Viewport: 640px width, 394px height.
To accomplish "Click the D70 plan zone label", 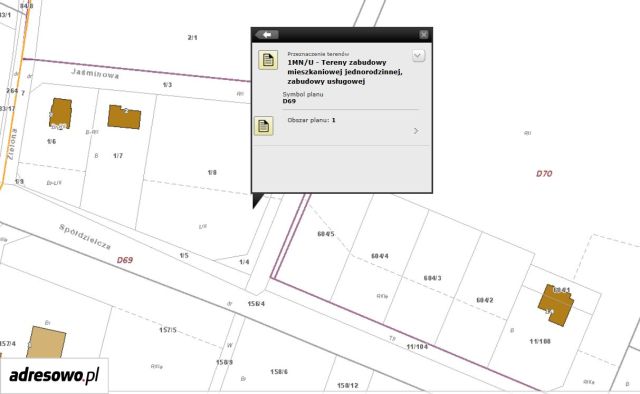I will coord(544,174).
